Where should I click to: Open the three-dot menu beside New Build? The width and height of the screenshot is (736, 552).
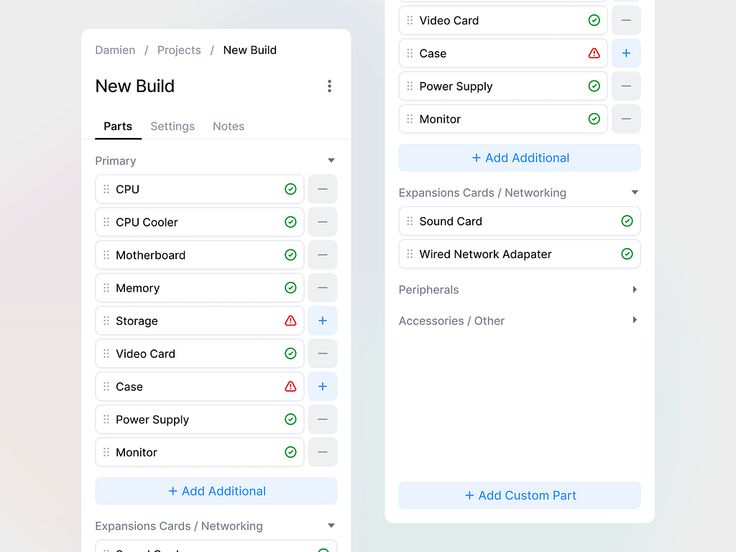[330, 86]
